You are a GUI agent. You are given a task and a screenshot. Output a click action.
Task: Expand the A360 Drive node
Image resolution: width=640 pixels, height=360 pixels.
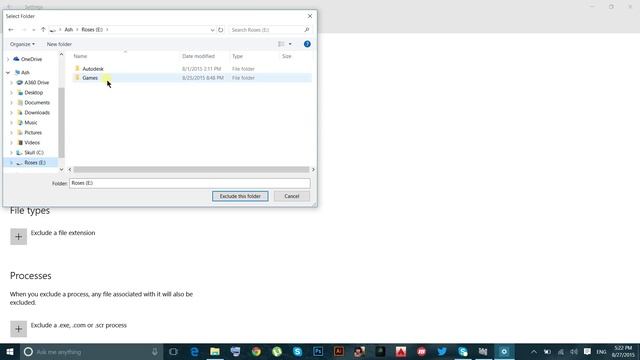11,82
